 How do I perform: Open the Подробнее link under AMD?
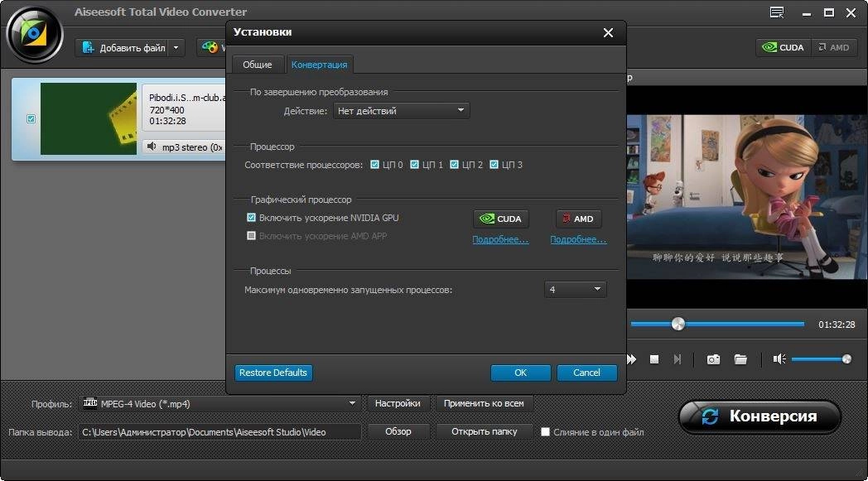578,239
